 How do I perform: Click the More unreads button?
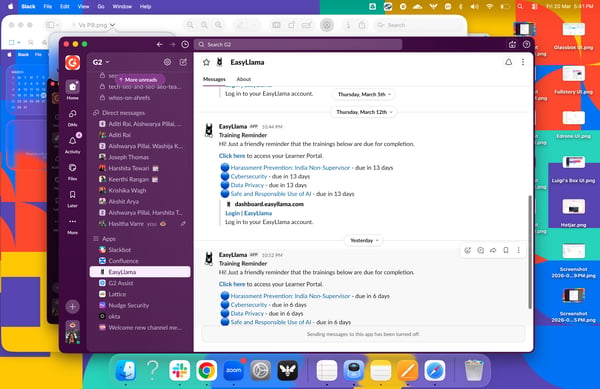(x=140, y=80)
